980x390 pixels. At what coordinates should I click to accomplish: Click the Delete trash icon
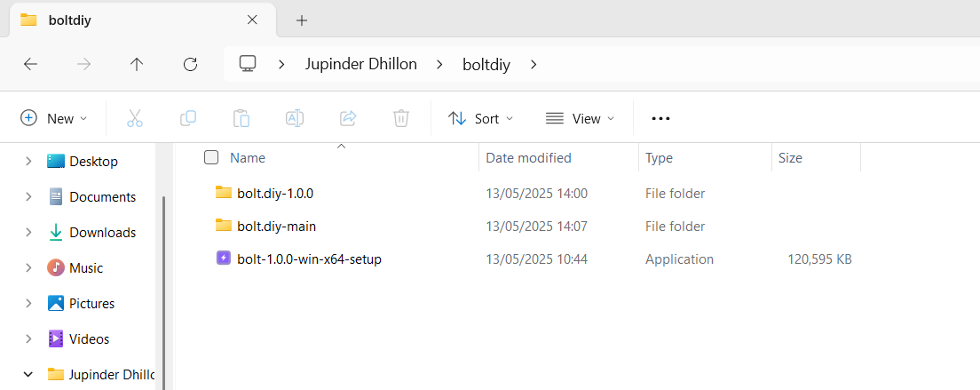pos(400,118)
